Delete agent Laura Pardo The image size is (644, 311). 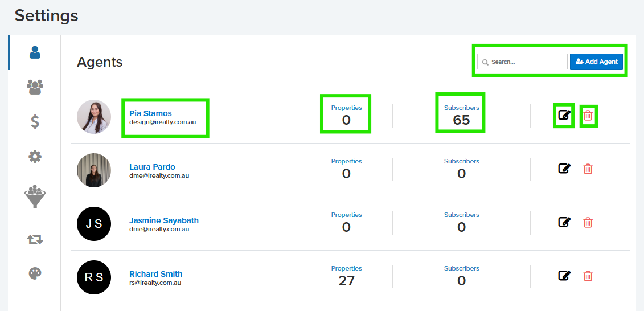coord(588,169)
